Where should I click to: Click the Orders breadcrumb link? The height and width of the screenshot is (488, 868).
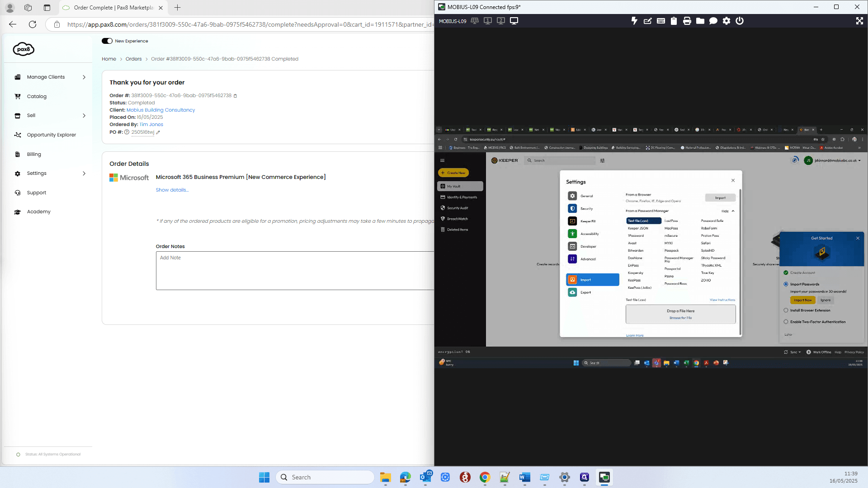[x=133, y=59]
